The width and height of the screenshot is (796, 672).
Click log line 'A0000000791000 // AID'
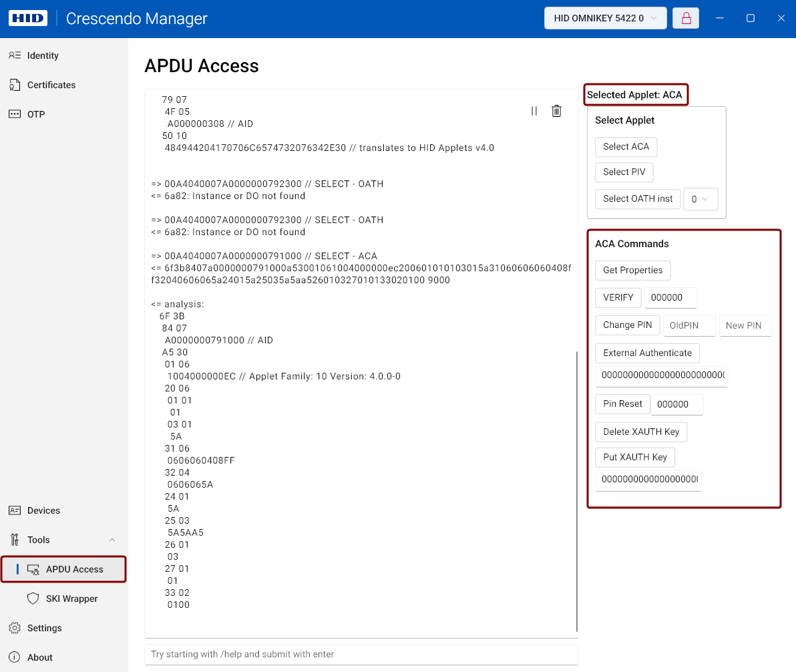[219, 340]
